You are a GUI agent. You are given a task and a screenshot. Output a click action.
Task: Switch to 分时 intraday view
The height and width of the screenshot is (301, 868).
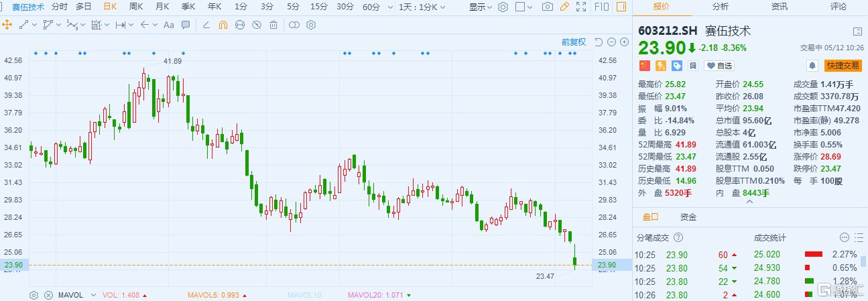pyautogui.click(x=60, y=7)
